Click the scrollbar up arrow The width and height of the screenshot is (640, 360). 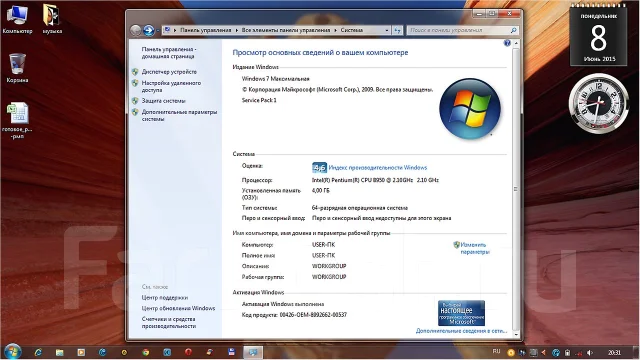tap(516, 43)
